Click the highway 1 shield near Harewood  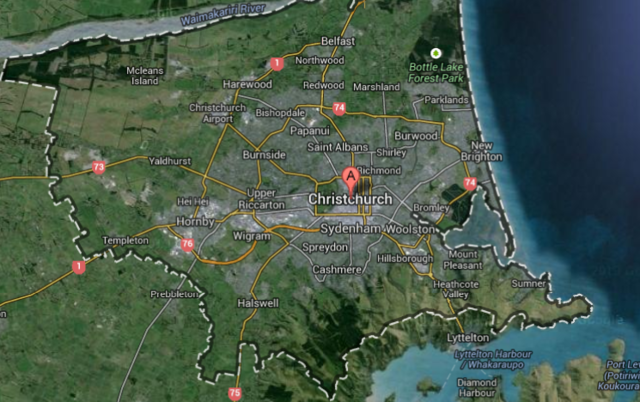coord(277,64)
